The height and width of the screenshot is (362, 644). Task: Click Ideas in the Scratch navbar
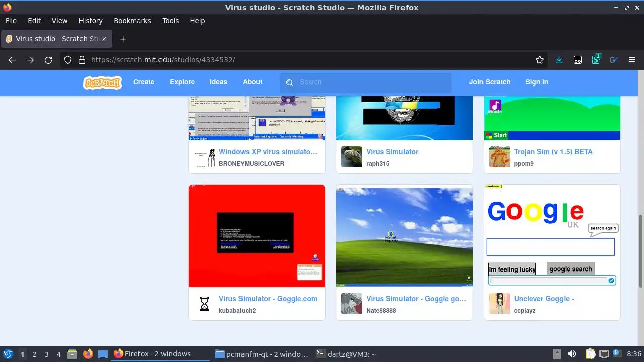(218, 82)
